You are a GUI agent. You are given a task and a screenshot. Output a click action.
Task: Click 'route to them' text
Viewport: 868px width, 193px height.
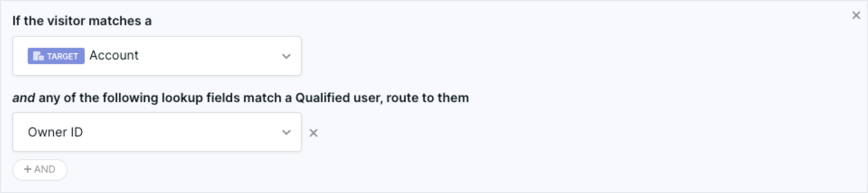(x=428, y=98)
